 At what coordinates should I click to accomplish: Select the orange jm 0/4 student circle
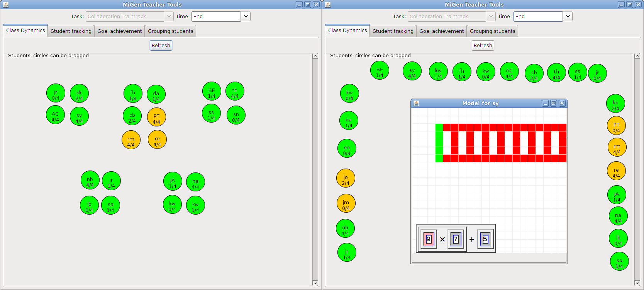click(346, 203)
